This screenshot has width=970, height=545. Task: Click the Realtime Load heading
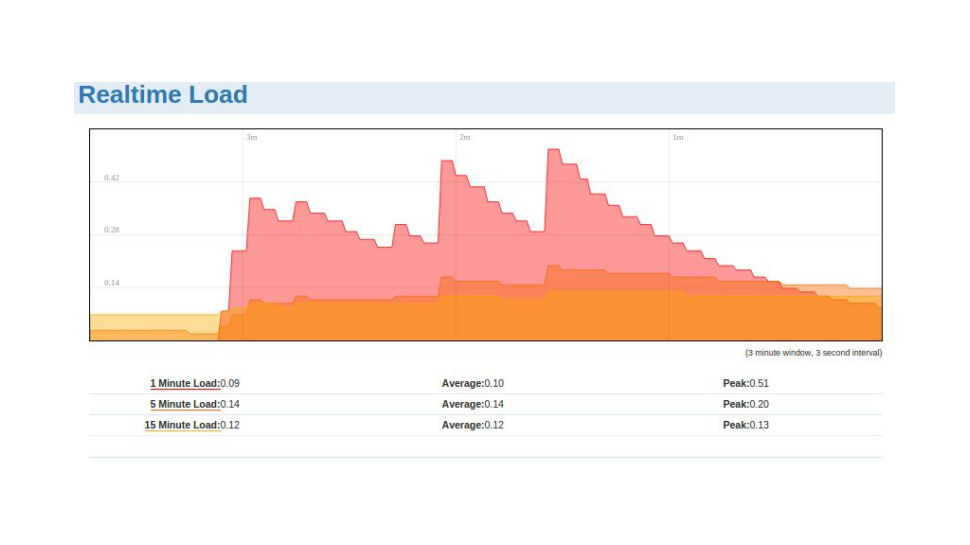163,95
